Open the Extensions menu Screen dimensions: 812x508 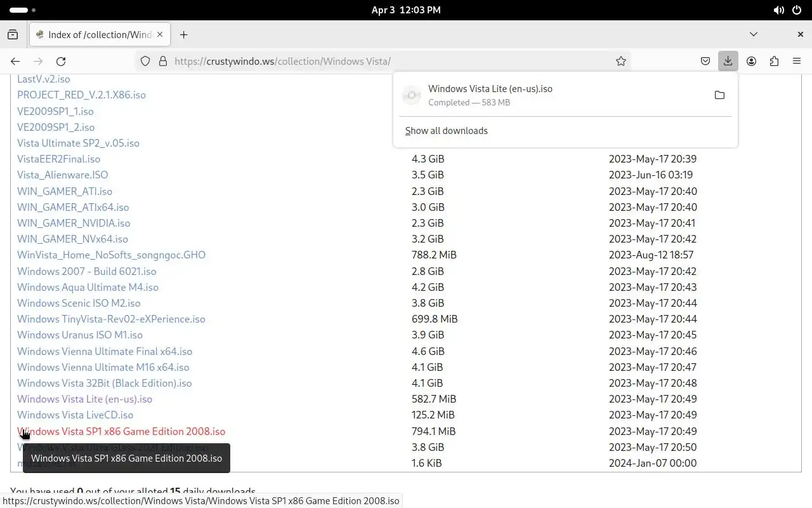(x=774, y=62)
